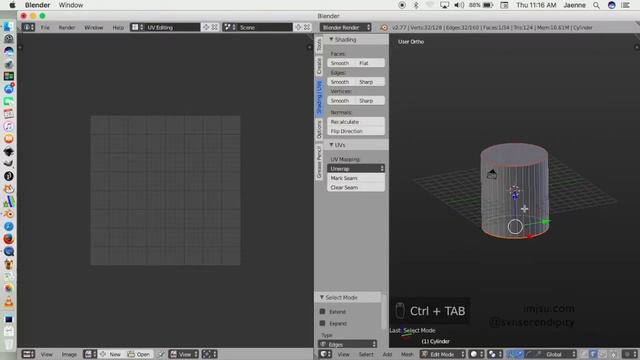Switch to the Options tab
The height and width of the screenshot is (360, 640).
(x=319, y=129)
